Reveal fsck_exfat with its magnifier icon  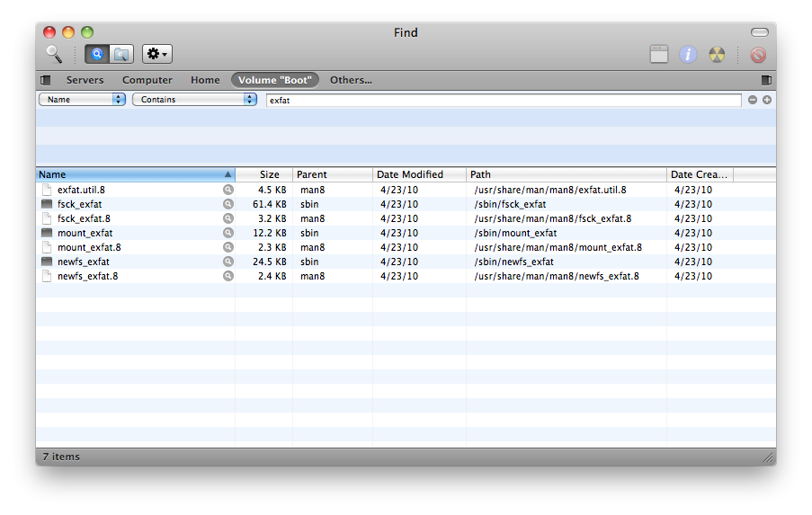point(228,204)
